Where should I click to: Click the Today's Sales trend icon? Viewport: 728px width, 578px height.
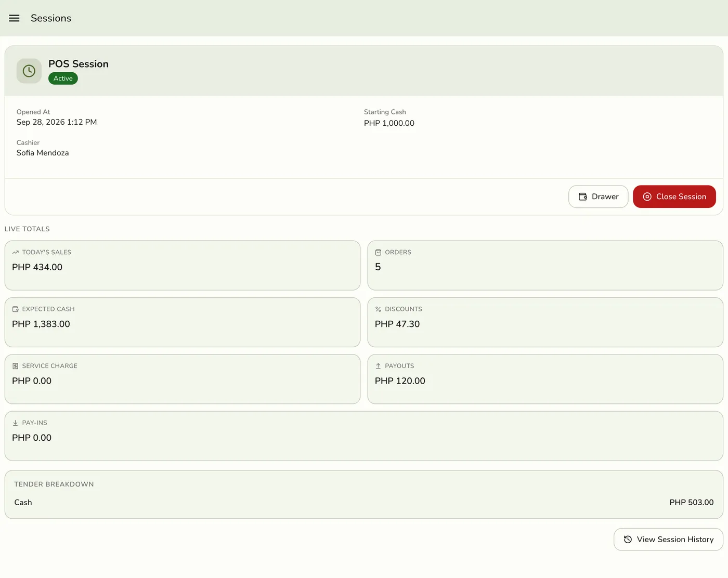coord(15,252)
